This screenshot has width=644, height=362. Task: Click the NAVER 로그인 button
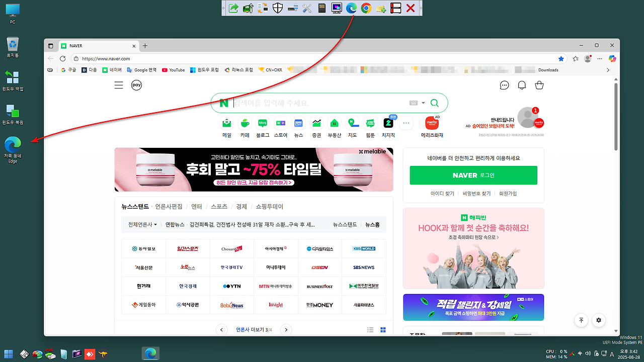point(473,175)
